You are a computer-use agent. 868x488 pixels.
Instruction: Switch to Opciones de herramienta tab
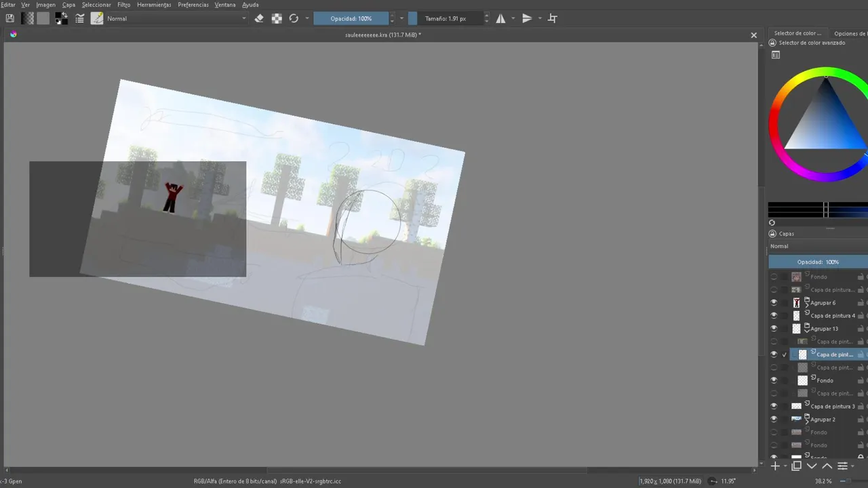[x=849, y=33]
